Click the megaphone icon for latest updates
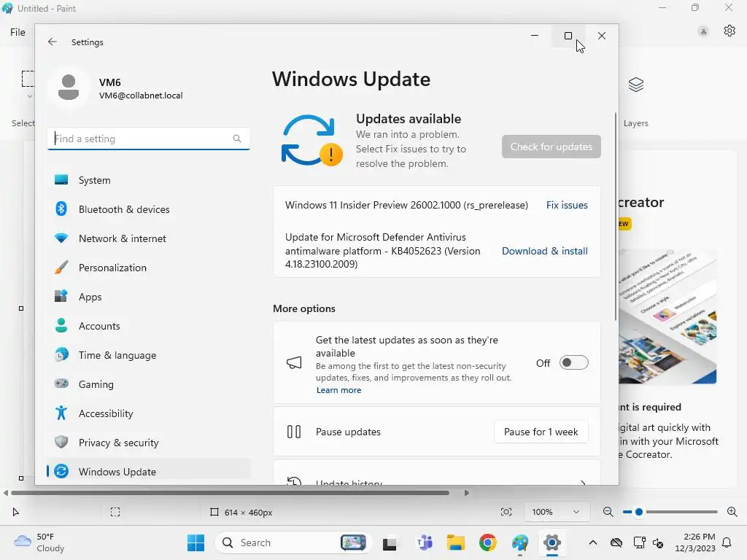 click(294, 363)
